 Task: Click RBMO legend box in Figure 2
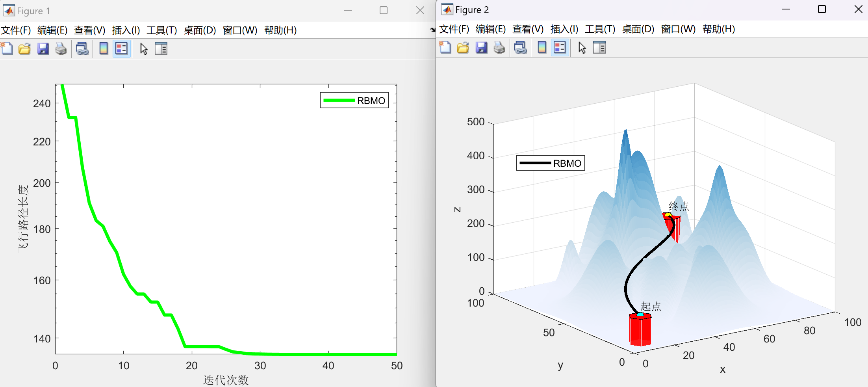point(551,163)
